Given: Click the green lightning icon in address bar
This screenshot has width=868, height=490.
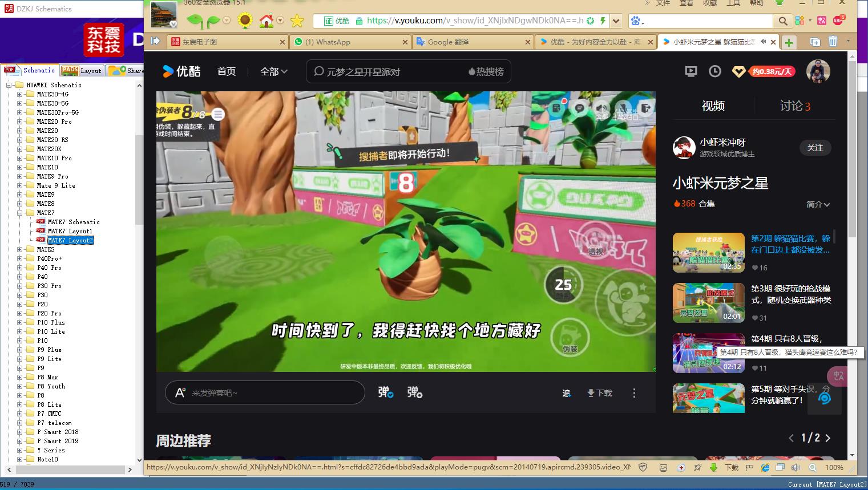Looking at the screenshot, I should (603, 21).
